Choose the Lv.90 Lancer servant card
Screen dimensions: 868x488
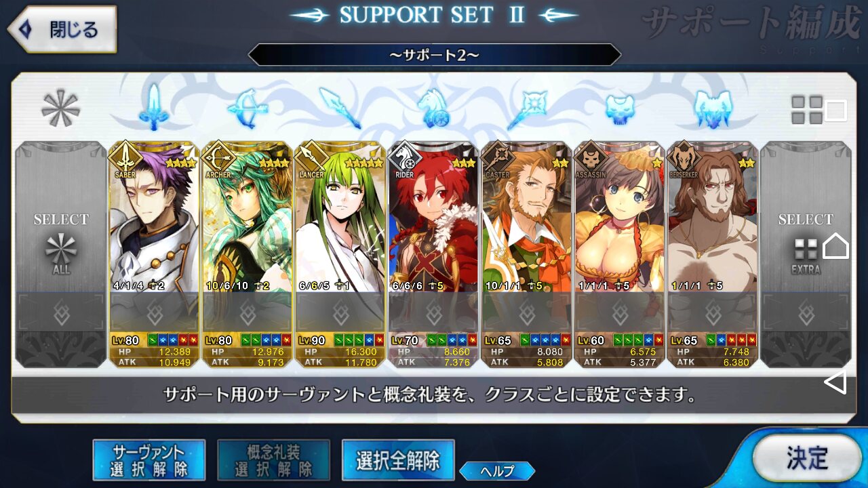[x=340, y=254]
